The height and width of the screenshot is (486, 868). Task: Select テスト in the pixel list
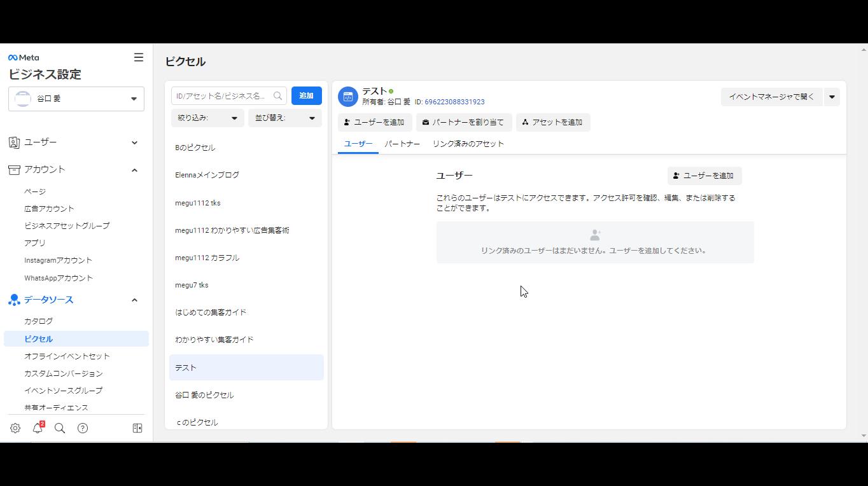[246, 368]
